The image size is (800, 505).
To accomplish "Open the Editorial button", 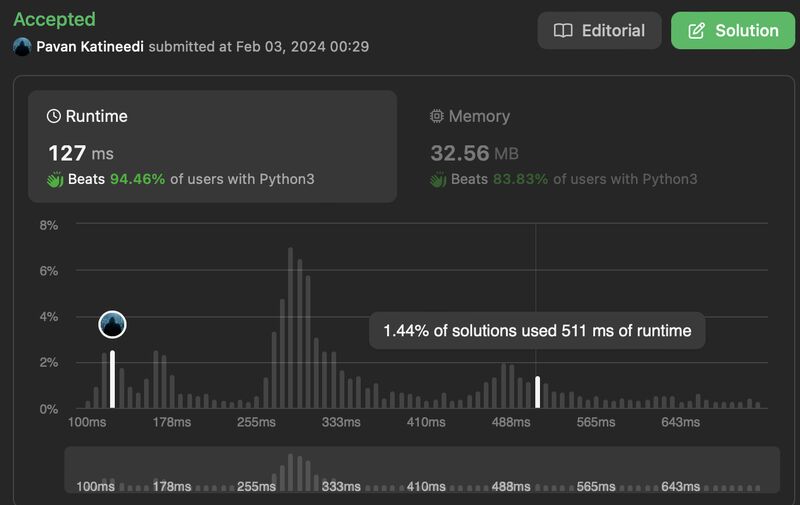I will click(599, 31).
